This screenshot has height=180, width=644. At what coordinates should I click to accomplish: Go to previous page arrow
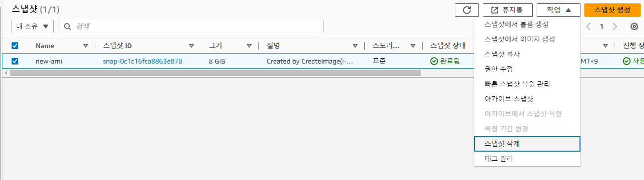tap(588, 26)
